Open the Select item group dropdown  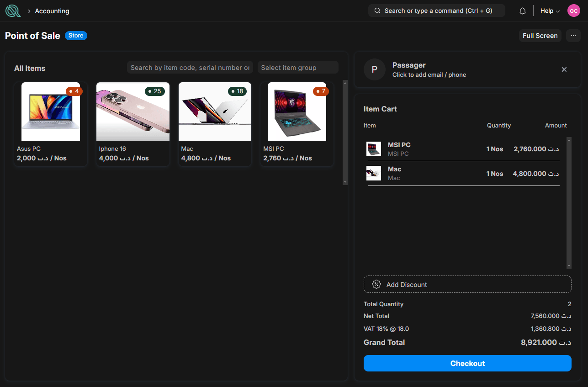point(298,68)
